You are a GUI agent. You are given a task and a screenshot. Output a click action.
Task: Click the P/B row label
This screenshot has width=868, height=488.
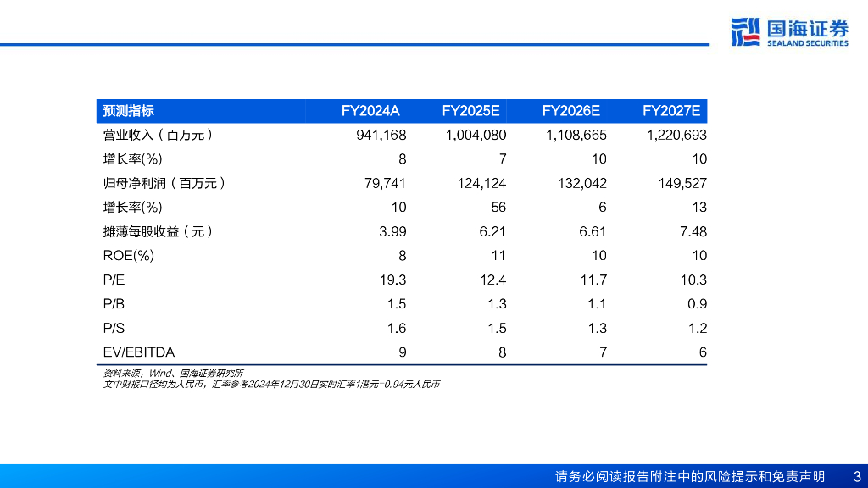[x=114, y=304]
